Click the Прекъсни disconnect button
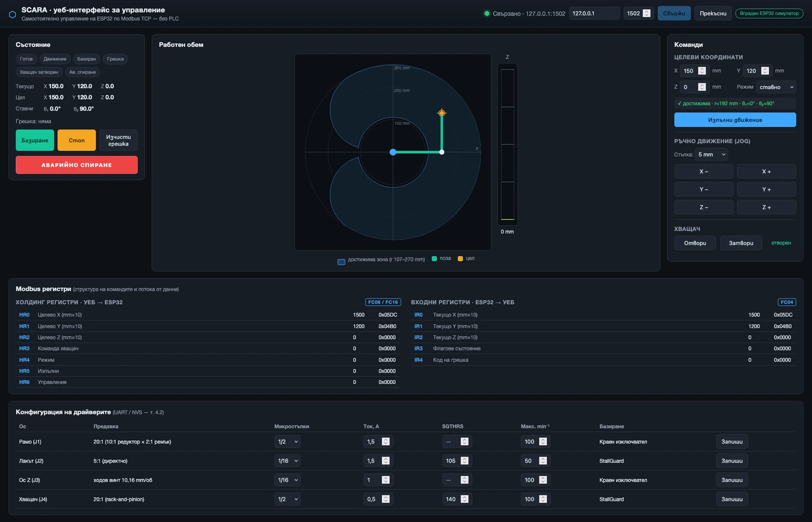The width and height of the screenshot is (812, 522). click(x=713, y=14)
